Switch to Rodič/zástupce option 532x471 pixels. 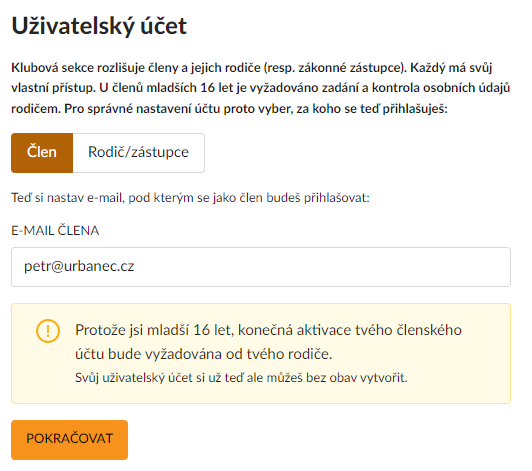click(x=138, y=153)
